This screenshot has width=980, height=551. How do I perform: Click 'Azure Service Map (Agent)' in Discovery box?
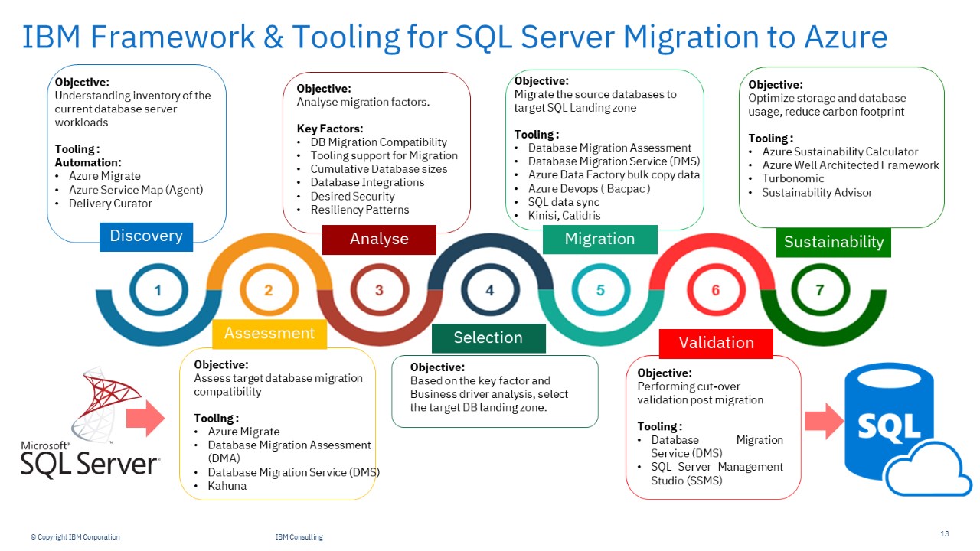tap(136, 190)
